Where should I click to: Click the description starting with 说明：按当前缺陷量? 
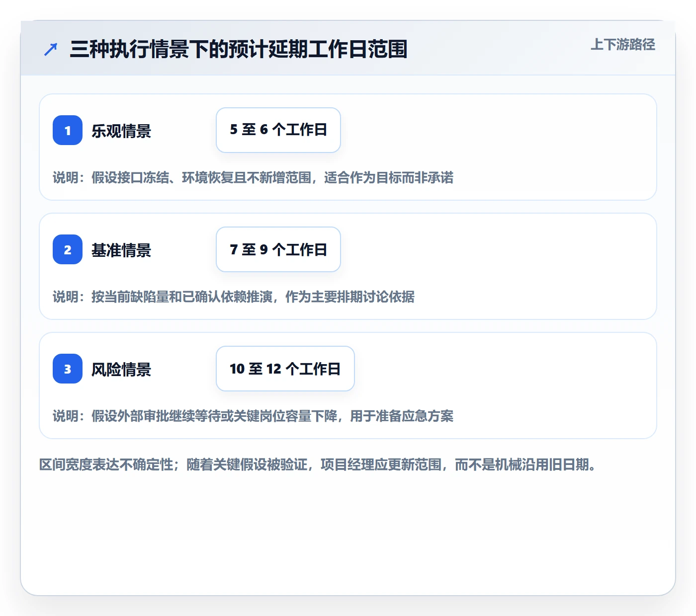click(234, 297)
